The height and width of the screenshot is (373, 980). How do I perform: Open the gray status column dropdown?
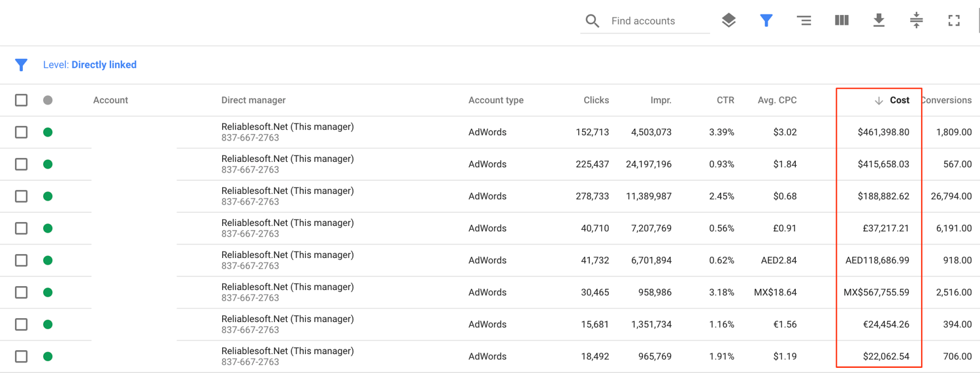click(48, 100)
